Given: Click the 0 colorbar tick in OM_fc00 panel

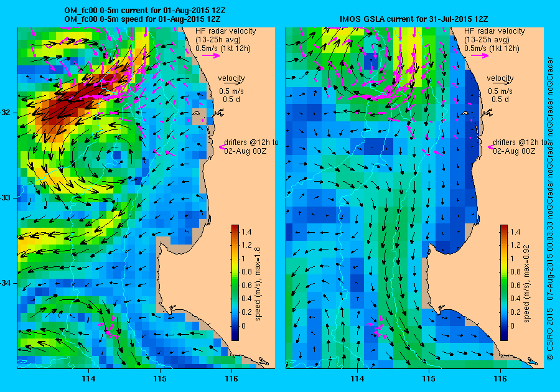Looking at the screenshot, I should [243, 325].
